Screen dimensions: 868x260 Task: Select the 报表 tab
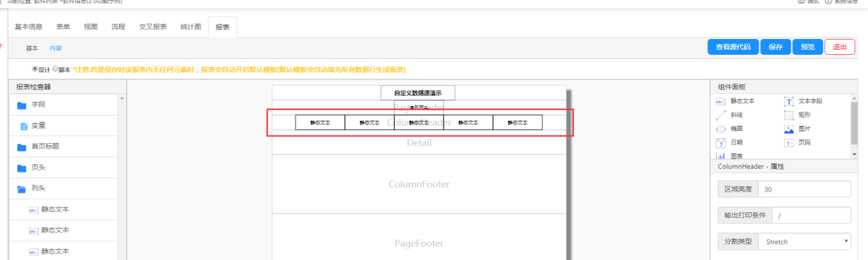point(222,27)
